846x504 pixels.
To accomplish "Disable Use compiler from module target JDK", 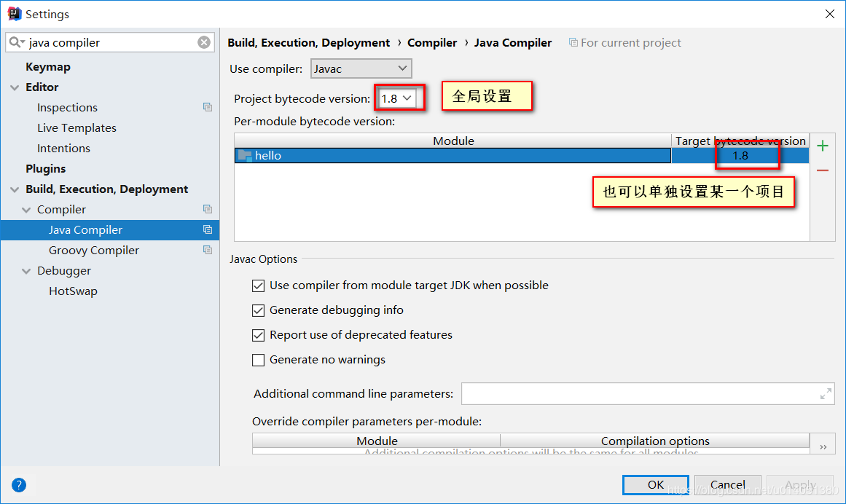I will pyautogui.click(x=258, y=286).
